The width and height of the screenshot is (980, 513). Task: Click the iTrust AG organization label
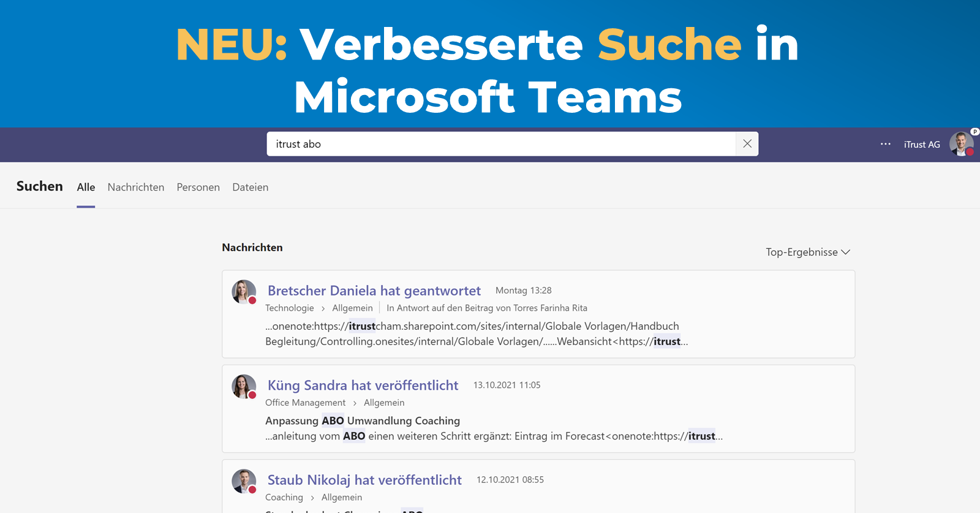pyautogui.click(x=922, y=145)
